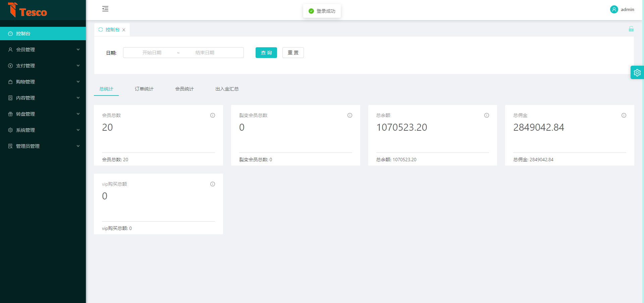
Task: Click the lock icon above the content panel
Action: click(x=631, y=29)
